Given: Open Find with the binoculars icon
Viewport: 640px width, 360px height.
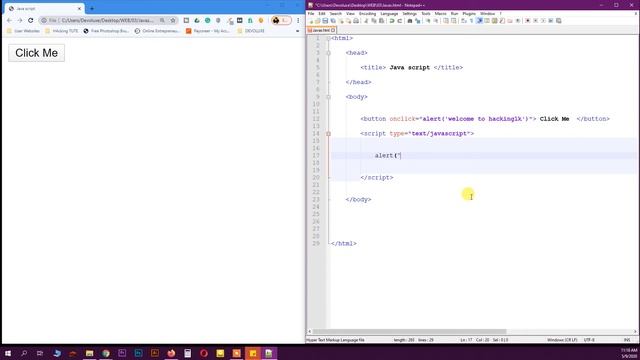Looking at the screenshot, I should 410,21.
